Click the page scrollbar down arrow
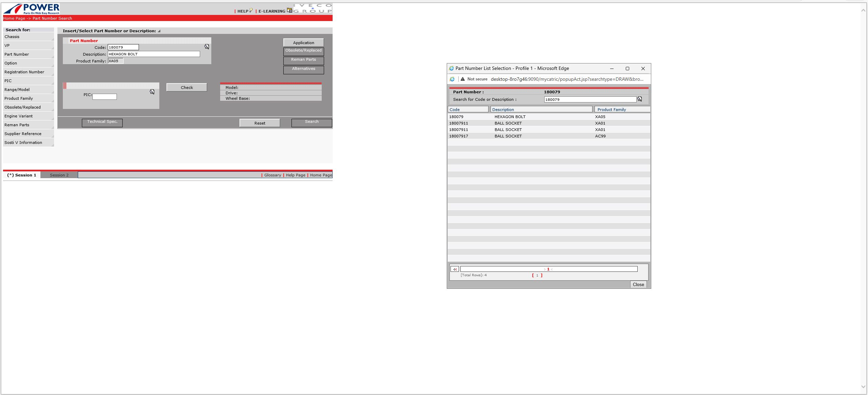868x395 pixels. coord(863,387)
